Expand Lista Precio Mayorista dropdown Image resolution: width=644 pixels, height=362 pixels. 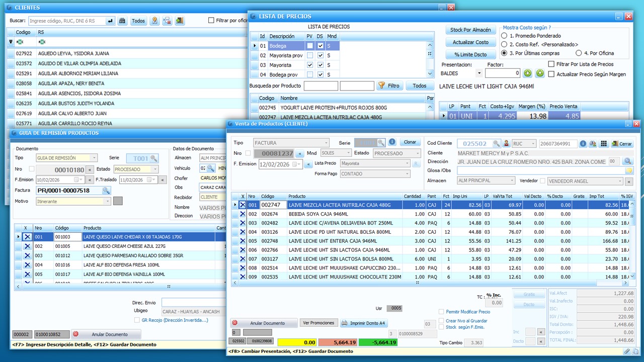[x=407, y=163]
